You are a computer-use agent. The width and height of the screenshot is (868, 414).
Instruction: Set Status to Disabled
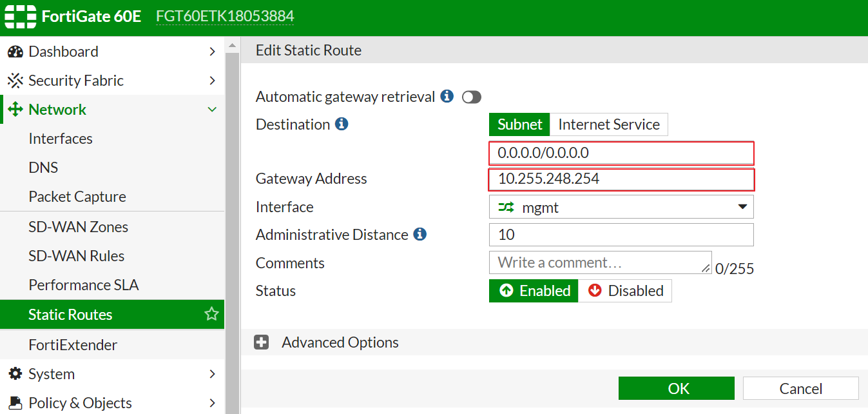(625, 291)
